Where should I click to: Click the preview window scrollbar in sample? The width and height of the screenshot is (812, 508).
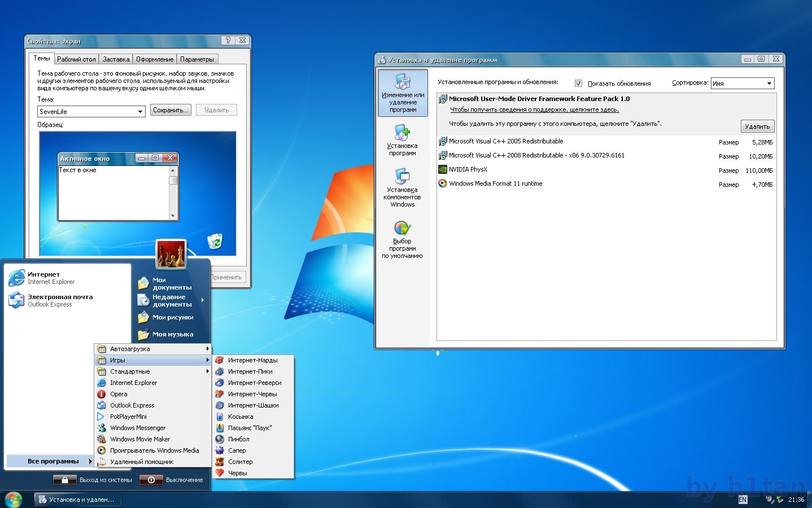(173, 192)
